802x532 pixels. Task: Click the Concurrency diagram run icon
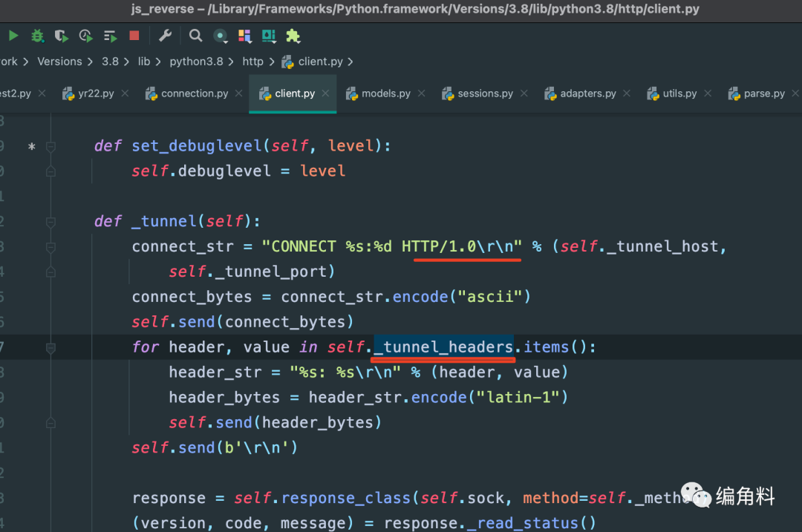point(110,36)
